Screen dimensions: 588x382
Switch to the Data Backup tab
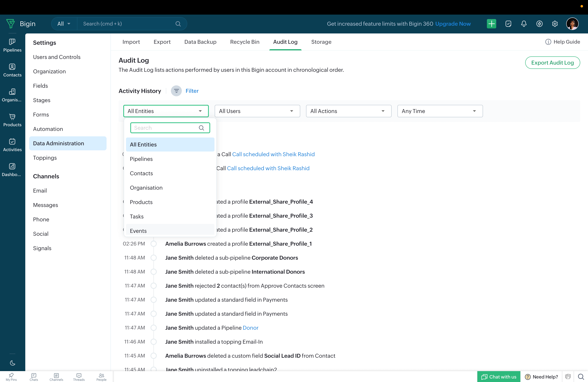[200, 42]
